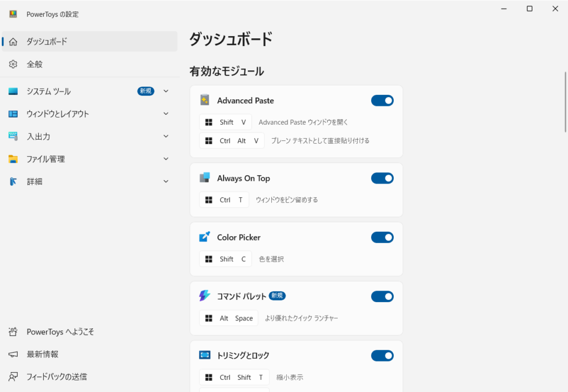The height and width of the screenshot is (392, 568).
Task: Open the 入出力 category
Action: point(89,136)
